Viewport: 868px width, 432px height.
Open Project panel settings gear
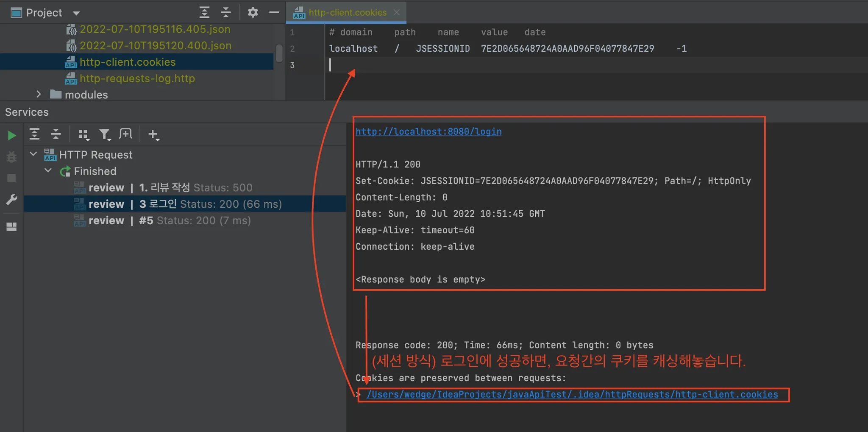[253, 12]
